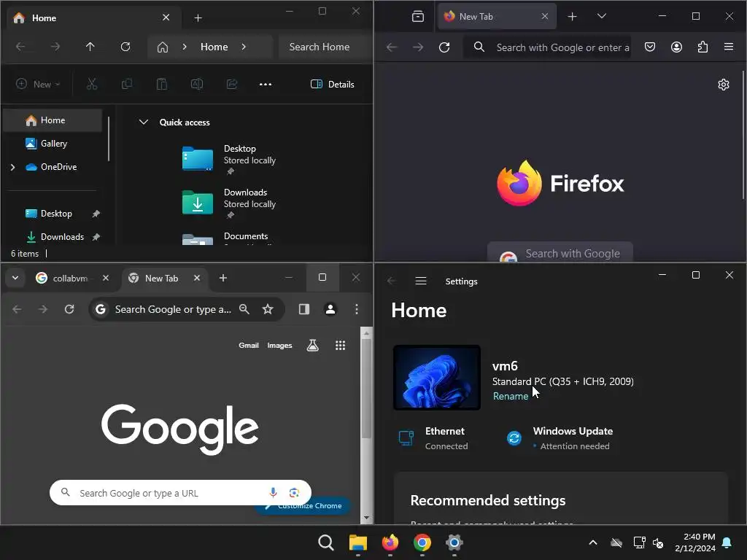Open the Firefox hamburger application menu

[x=729, y=47]
